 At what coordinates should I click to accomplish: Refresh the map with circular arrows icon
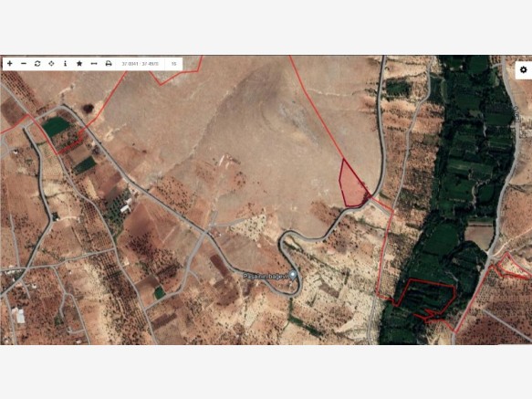tap(37, 64)
